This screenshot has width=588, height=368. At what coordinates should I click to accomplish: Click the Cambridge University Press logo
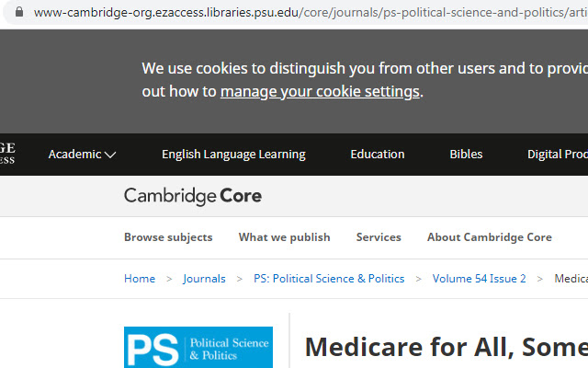[7, 154]
